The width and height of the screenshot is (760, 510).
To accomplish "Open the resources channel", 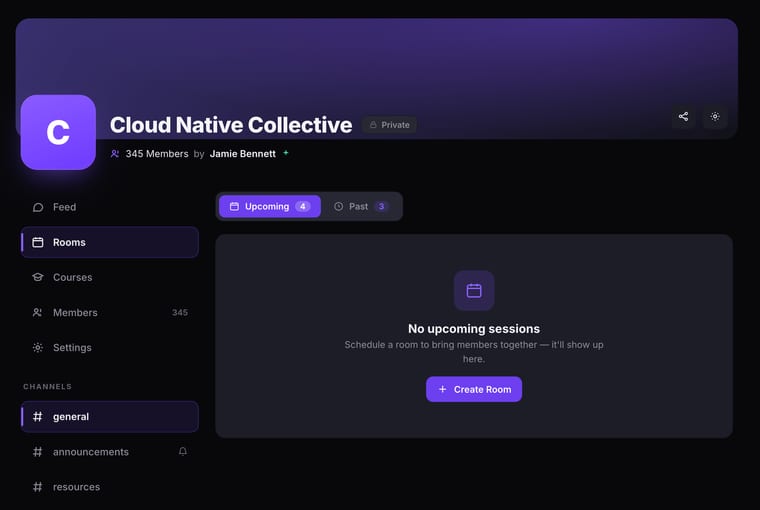I will [x=110, y=487].
